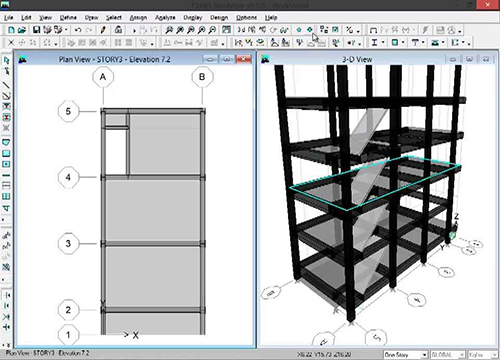The width and height of the screenshot is (500, 360).
Task: Click the New Model icon
Action: click(x=11, y=30)
